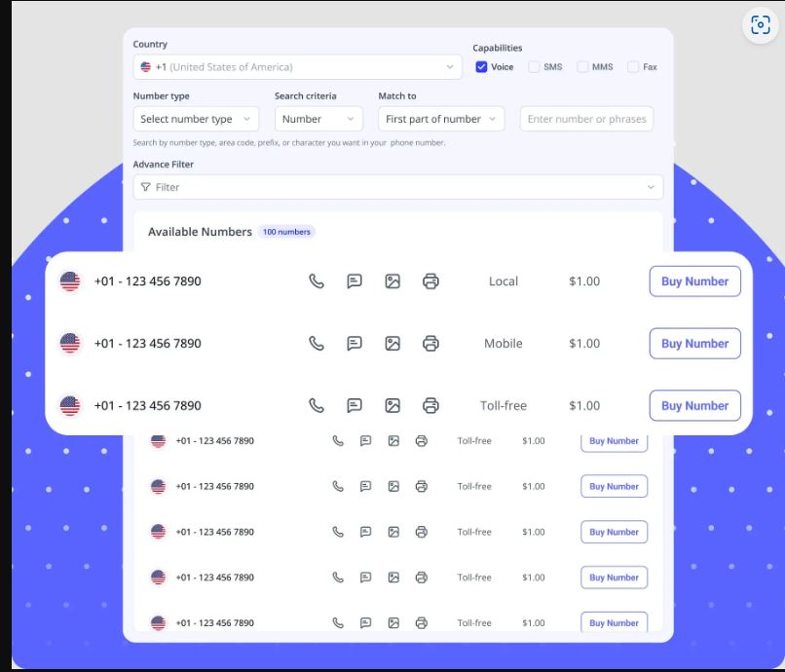Click Buy Number for the Mobile number
The image size is (785, 672).
coord(694,344)
